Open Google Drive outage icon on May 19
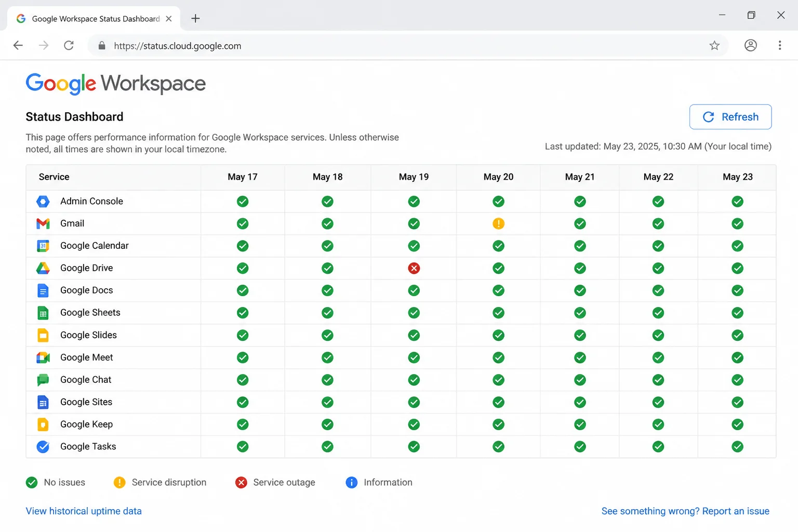The image size is (798, 532). point(414,268)
